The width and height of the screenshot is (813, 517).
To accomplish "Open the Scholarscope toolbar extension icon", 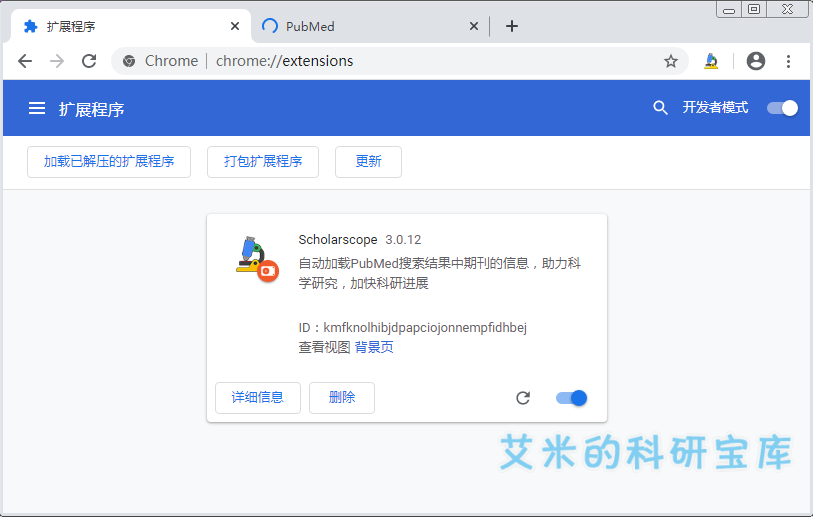I will coord(711,61).
